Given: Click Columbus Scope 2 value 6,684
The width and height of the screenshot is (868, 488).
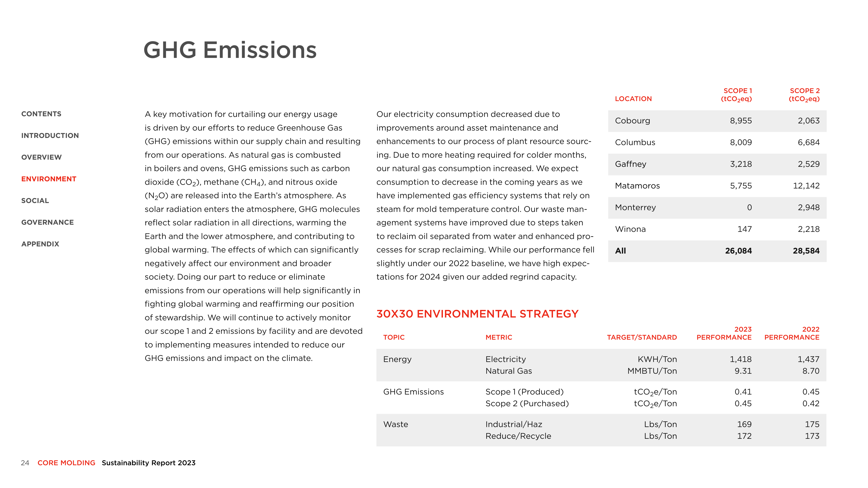Looking at the screenshot, I should point(808,142).
